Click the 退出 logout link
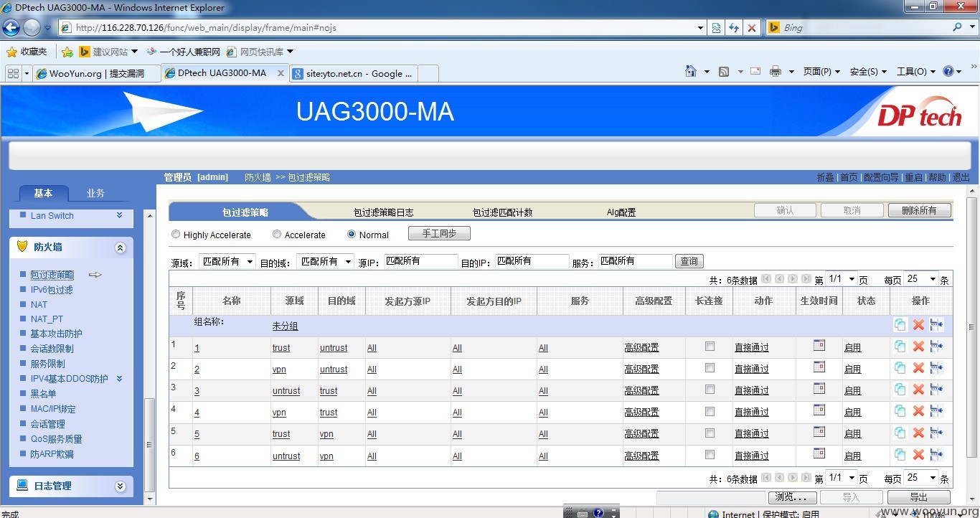This screenshot has height=518, width=980. tap(961, 177)
